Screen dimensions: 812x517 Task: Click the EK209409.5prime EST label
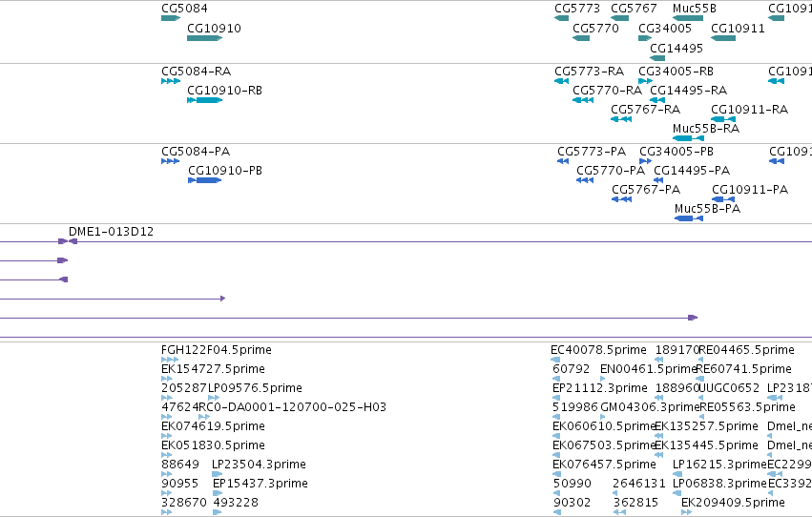[x=733, y=503]
